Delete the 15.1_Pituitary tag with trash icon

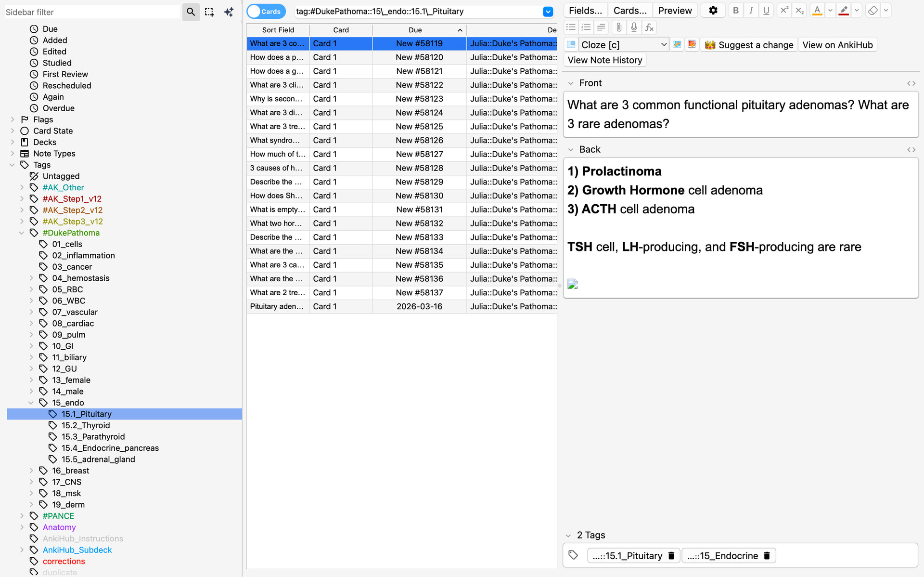pyautogui.click(x=671, y=556)
